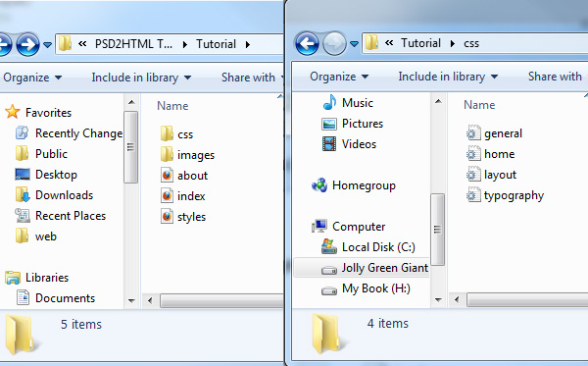Click Recent Places icon in Favorites
This screenshot has height=366, width=588.
click(23, 216)
